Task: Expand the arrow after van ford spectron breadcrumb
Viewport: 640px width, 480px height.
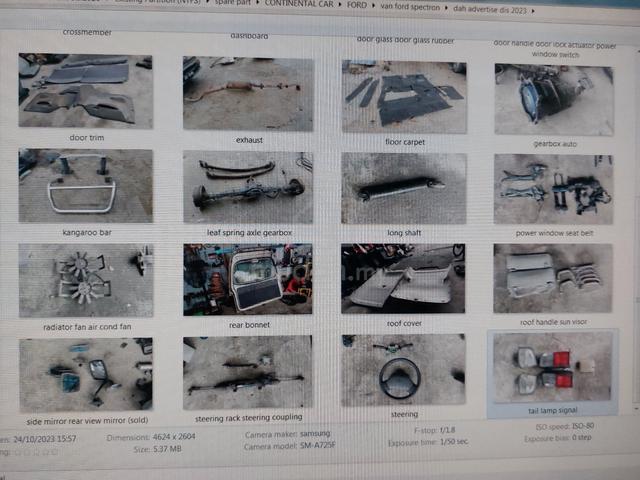Action: click(447, 8)
